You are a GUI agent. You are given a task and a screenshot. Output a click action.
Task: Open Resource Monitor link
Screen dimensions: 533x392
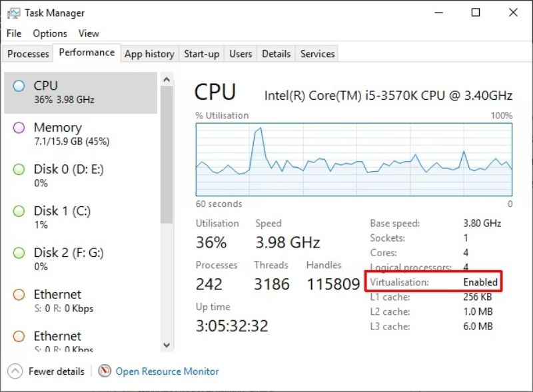pos(167,371)
